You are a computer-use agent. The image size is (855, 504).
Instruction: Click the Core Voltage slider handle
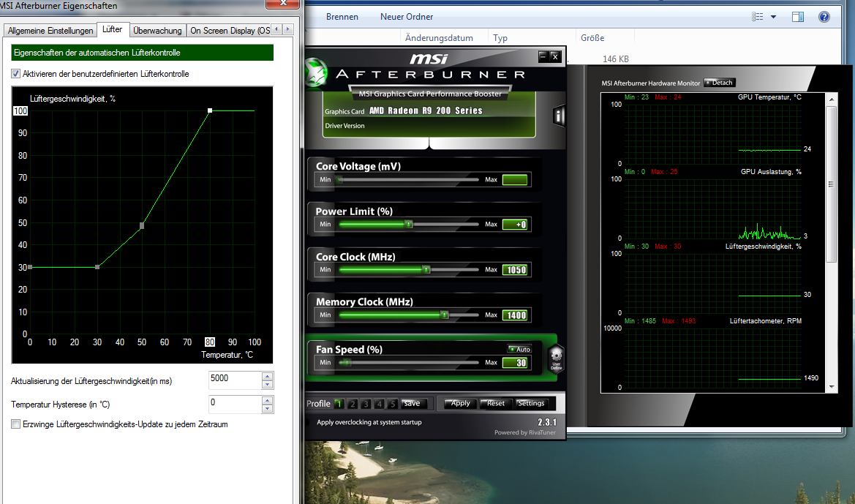click(339, 179)
